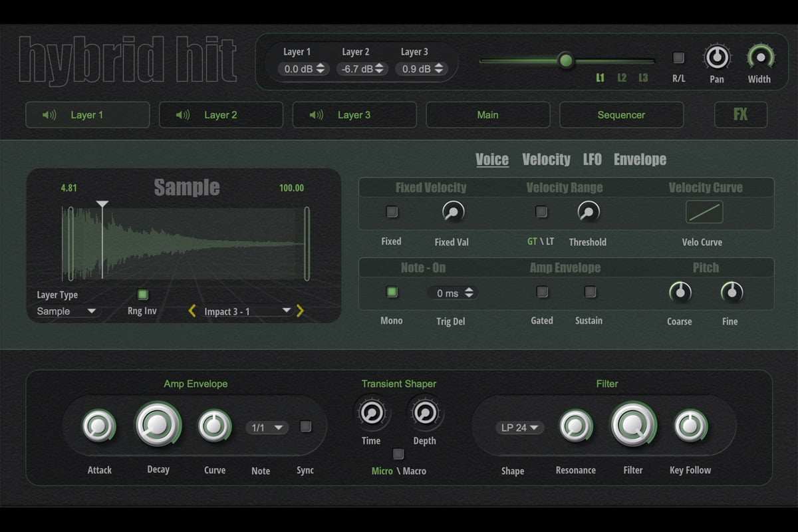Switch to the Envelope tab
Screen dimensions: 798x532
click(x=640, y=160)
